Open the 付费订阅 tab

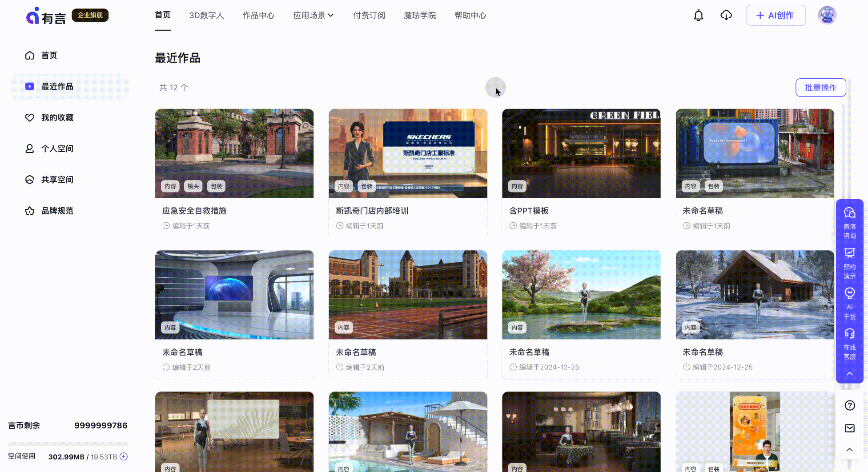point(369,16)
